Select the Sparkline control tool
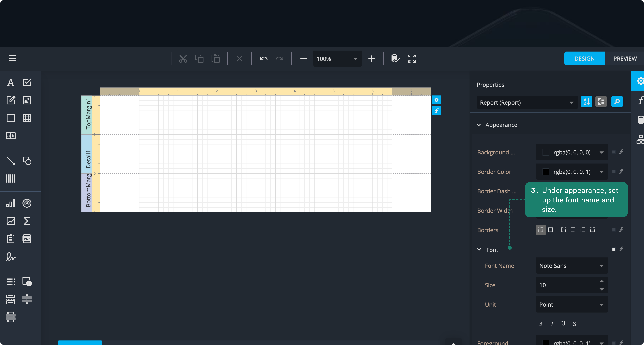This screenshot has width=644, height=345. [x=11, y=221]
